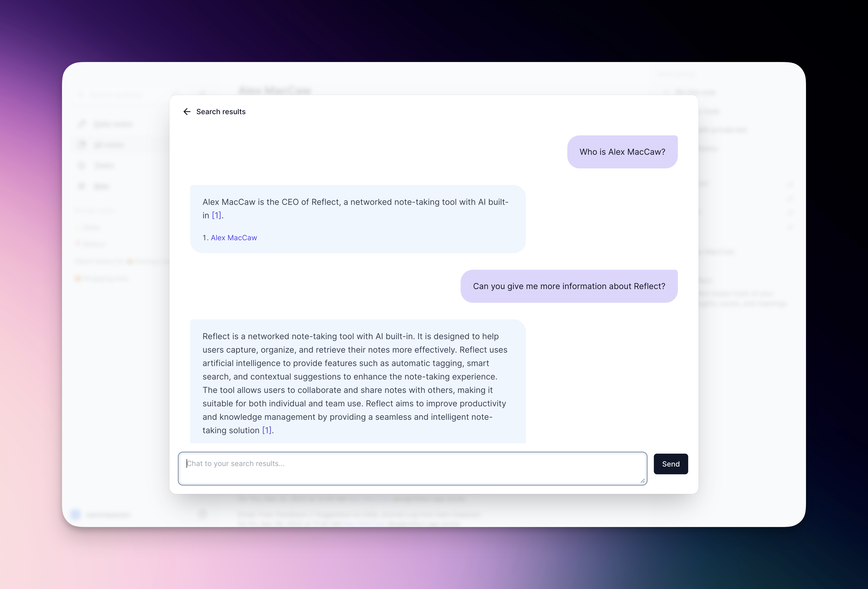Open citation [1] after 'taking solution'
This screenshot has height=589, width=868.
click(x=267, y=430)
